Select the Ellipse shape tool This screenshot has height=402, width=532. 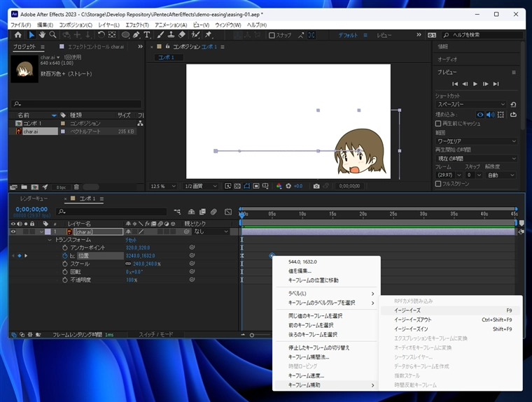tap(125, 35)
